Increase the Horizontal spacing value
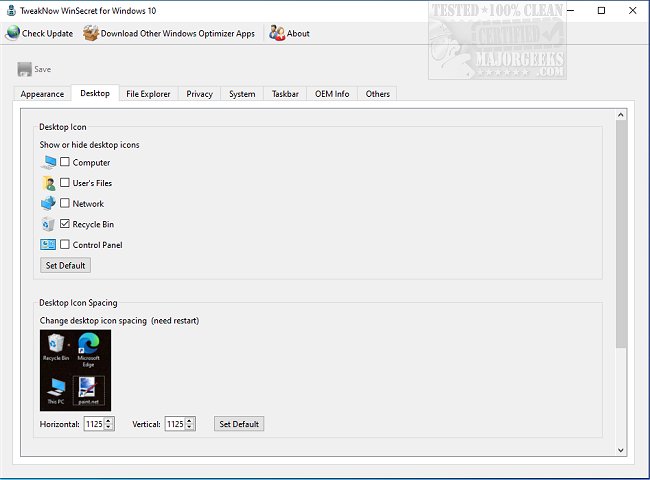This screenshot has width=650, height=480. click(x=109, y=421)
